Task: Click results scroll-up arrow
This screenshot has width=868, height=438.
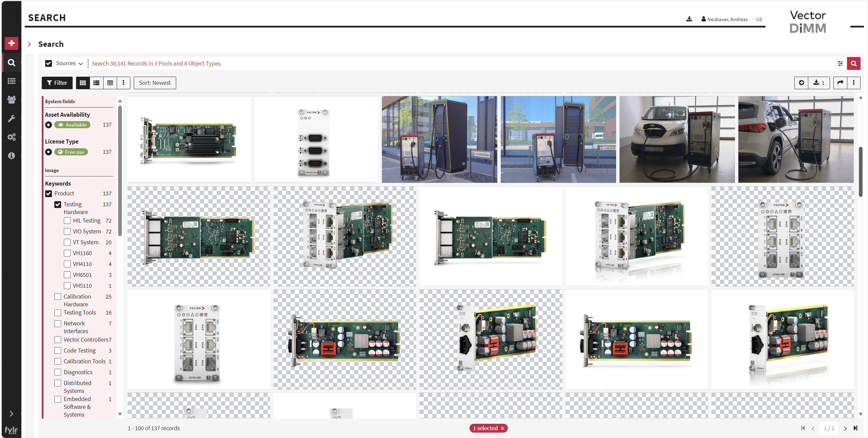Action: pos(861,98)
